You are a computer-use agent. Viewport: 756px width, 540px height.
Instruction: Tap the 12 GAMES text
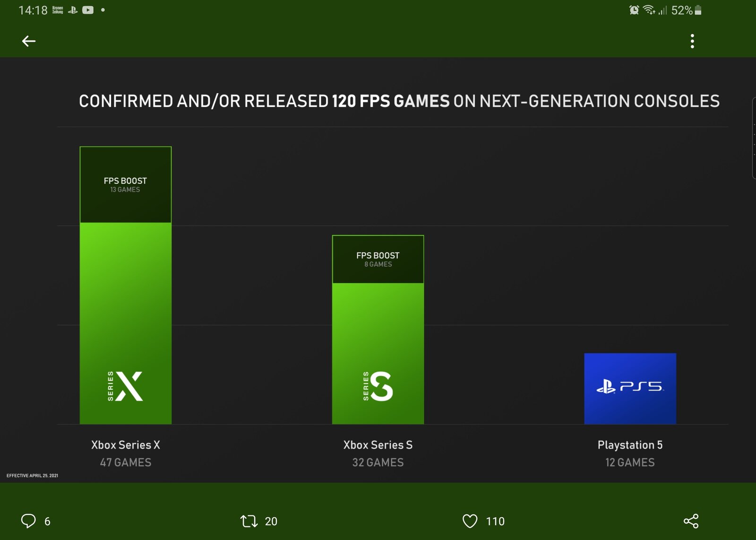[630, 462]
